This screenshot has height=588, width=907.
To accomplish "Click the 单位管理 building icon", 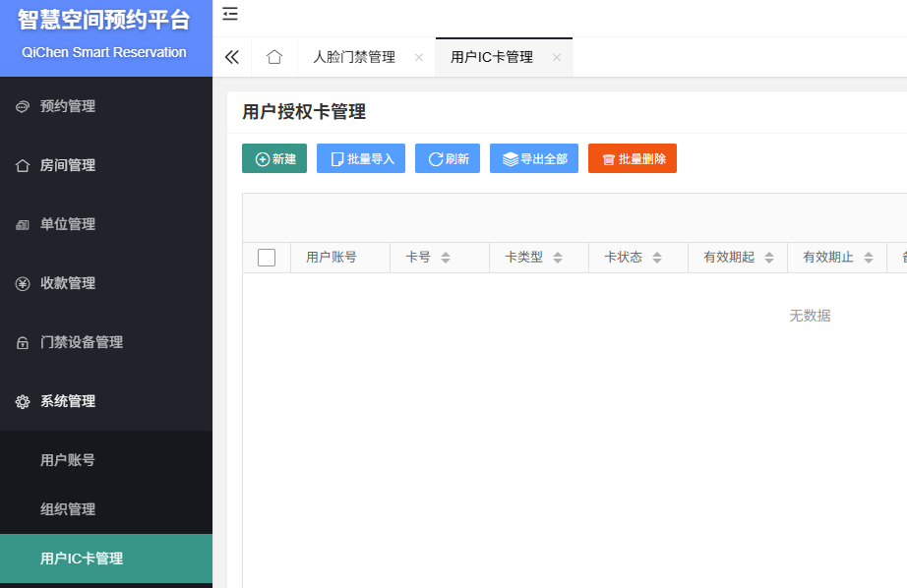I will pos(22,225).
